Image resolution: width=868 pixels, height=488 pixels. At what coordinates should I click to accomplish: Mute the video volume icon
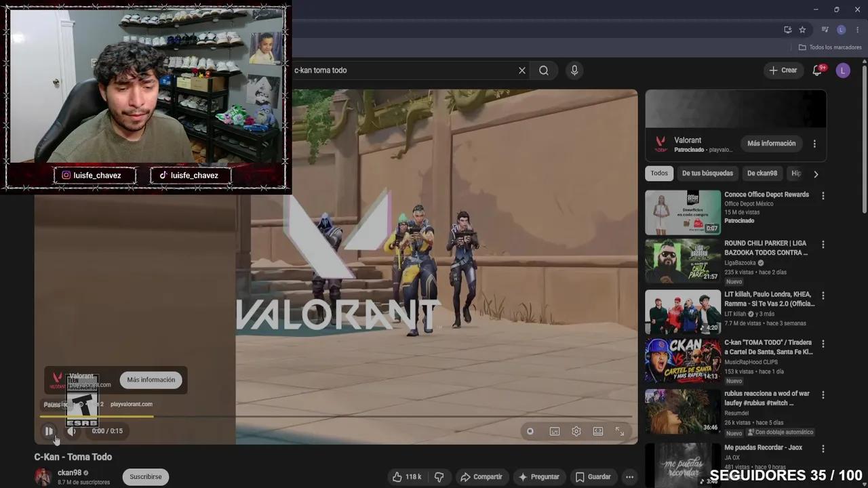tap(71, 431)
